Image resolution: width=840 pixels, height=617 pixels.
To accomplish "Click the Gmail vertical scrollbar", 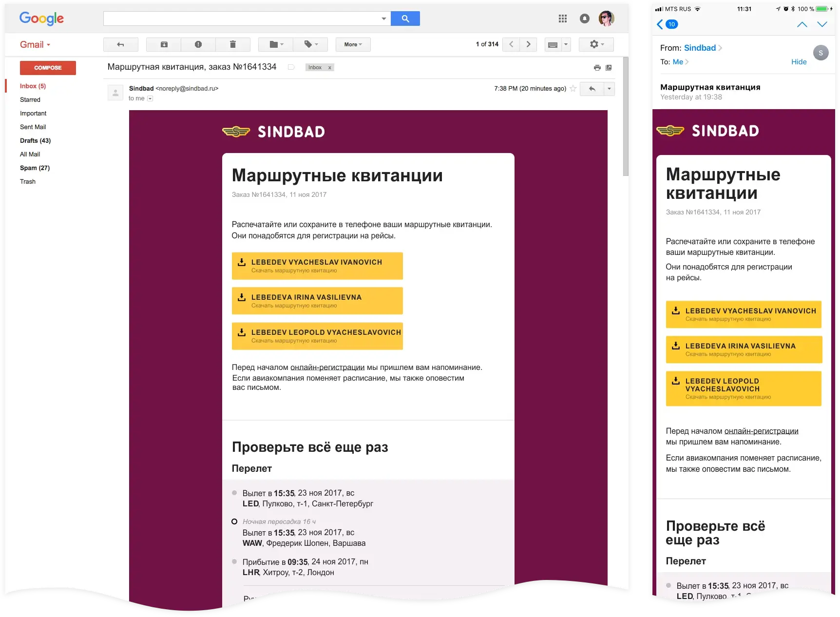I will pyautogui.click(x=626, y=116).
